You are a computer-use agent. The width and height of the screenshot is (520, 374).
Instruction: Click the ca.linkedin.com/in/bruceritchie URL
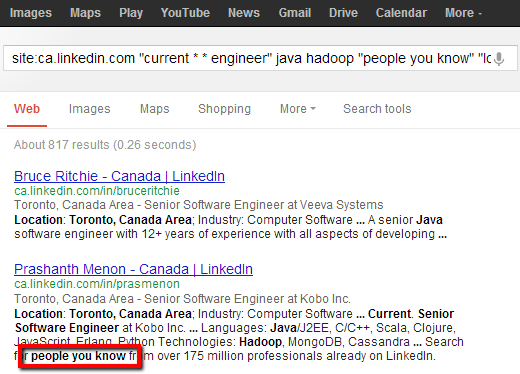click(x=97, y=191)
